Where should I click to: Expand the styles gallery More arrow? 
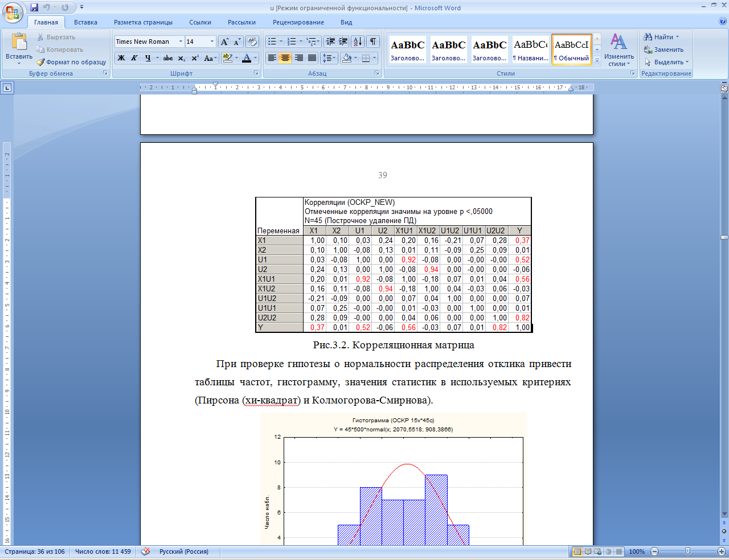(597, 61)
